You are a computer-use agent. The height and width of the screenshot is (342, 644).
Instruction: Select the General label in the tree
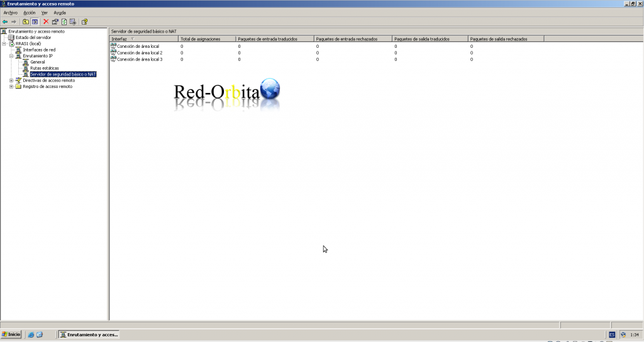coord(37,62)
